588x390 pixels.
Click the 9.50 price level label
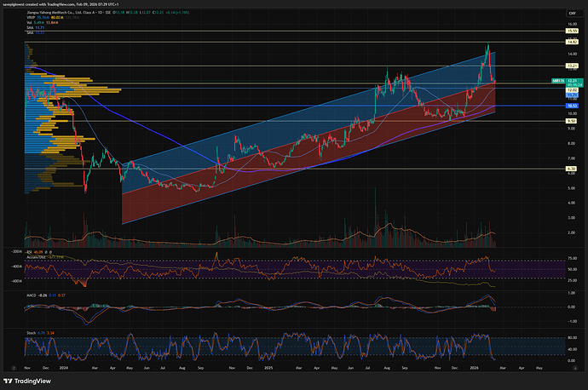573,121
